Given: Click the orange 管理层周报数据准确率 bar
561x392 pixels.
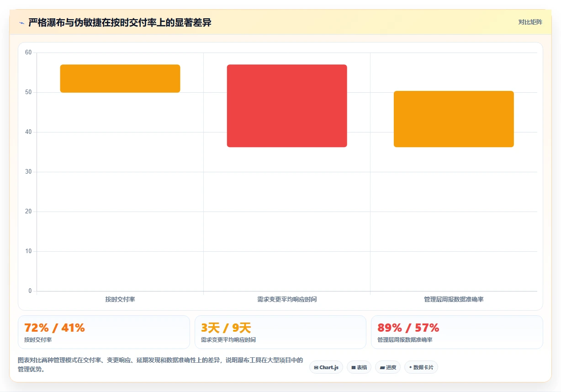Looking at the screenshot, I should (454, 119).
